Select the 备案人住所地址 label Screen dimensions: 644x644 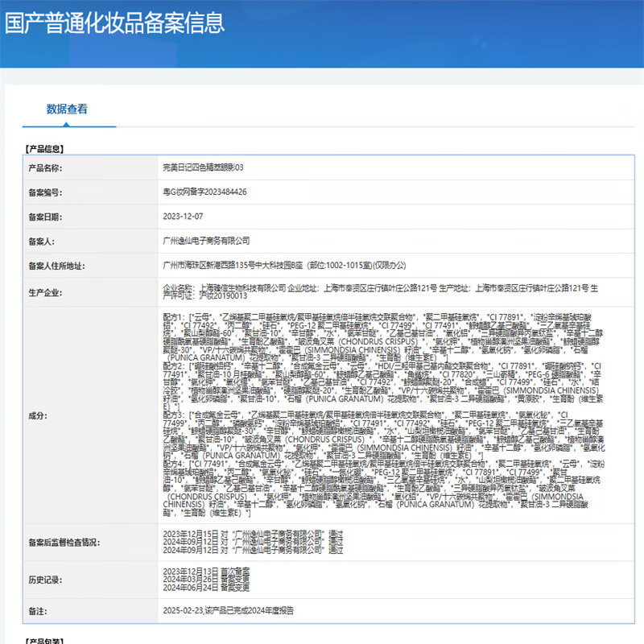point(56,266)
